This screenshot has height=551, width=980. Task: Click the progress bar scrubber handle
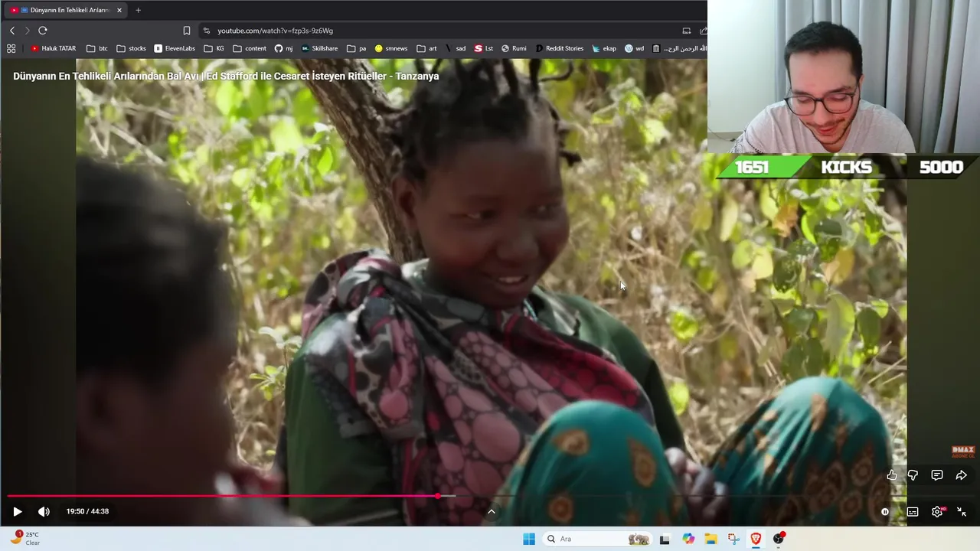click(x=437, y=496)
